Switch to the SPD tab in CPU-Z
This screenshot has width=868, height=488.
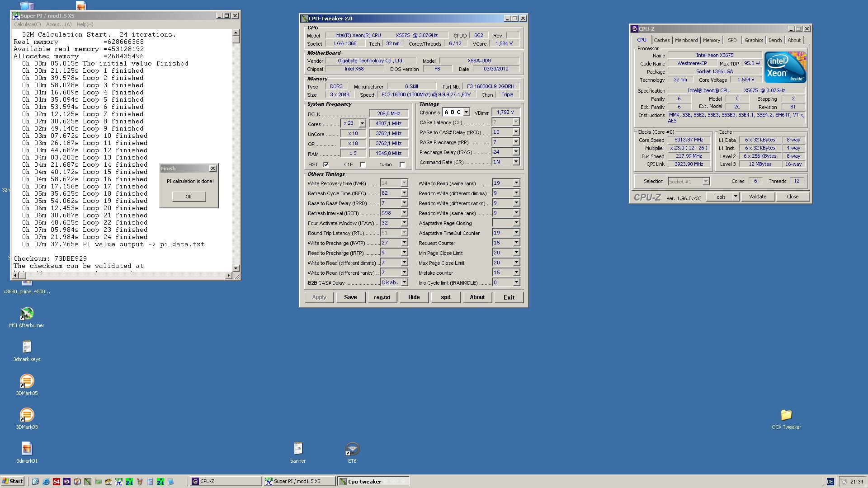[x=732, y=40]
